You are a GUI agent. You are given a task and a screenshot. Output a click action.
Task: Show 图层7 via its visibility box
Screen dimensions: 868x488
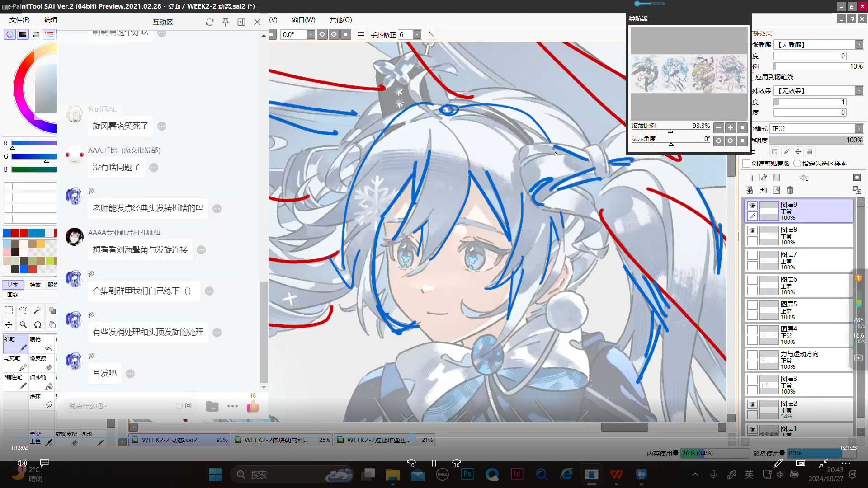click(752, 255)
